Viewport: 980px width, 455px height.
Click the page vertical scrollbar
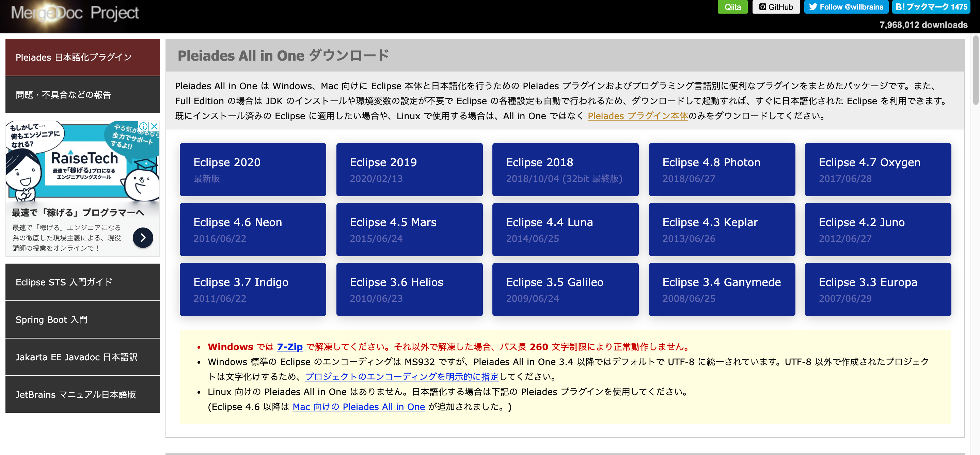pyautogui.click(x=976, y=70)
